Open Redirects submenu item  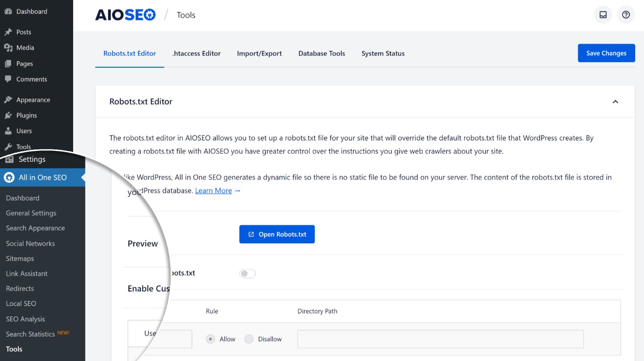point(20,288)
